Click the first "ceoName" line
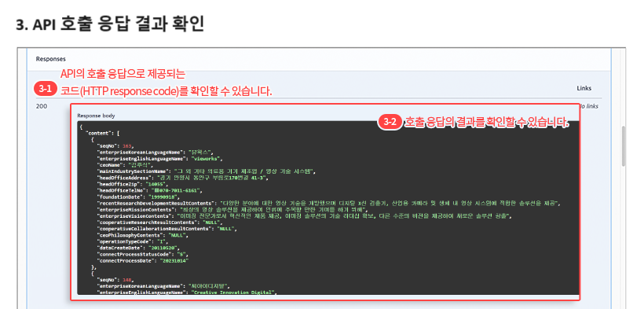This screenshot has width=644, height=309. click(x=126, y=165)
